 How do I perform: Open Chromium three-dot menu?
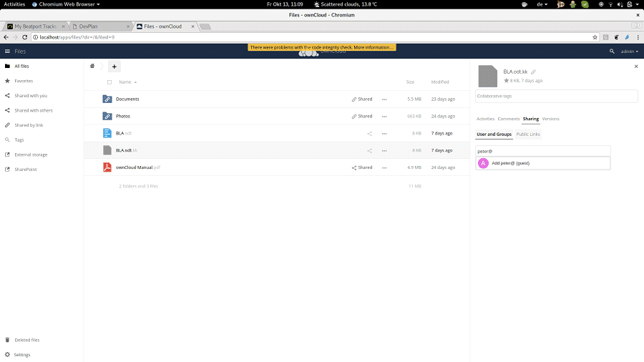coord(638,37)
